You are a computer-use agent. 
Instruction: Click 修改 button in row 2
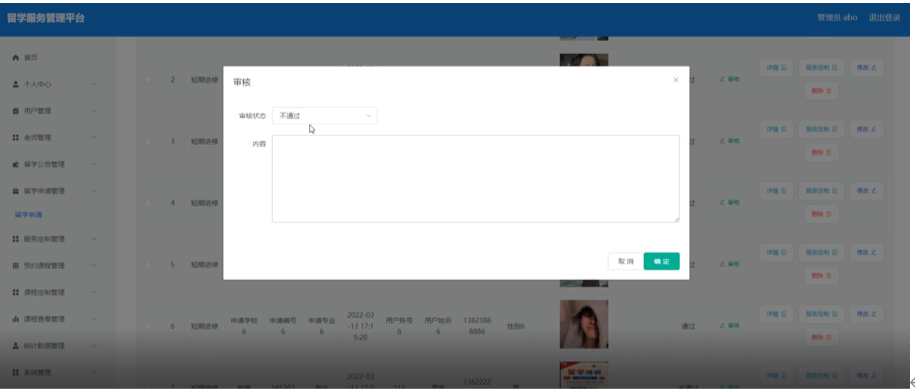coord(867,68)
